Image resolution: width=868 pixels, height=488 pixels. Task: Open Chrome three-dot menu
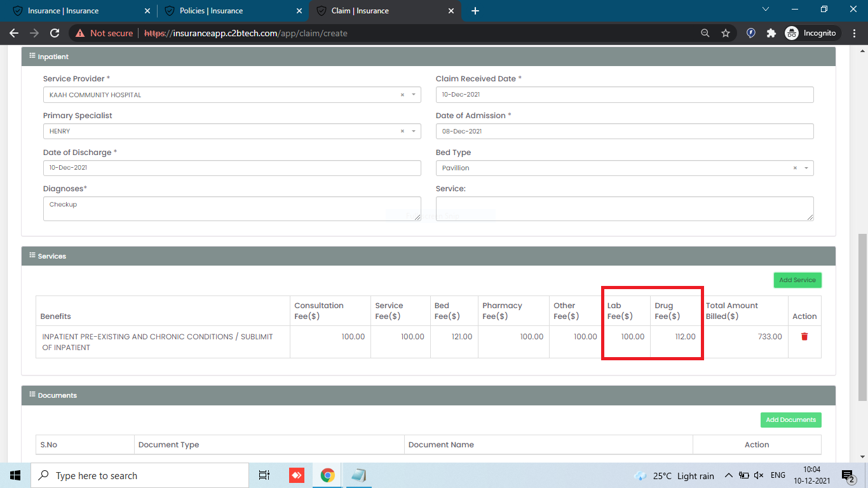point(854,33)
